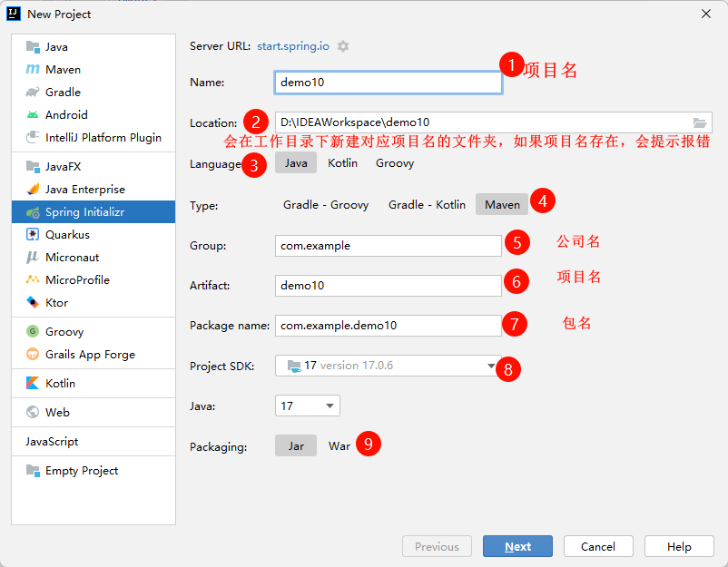
Task: Select Jar packaging
Action: click(296, 446)
